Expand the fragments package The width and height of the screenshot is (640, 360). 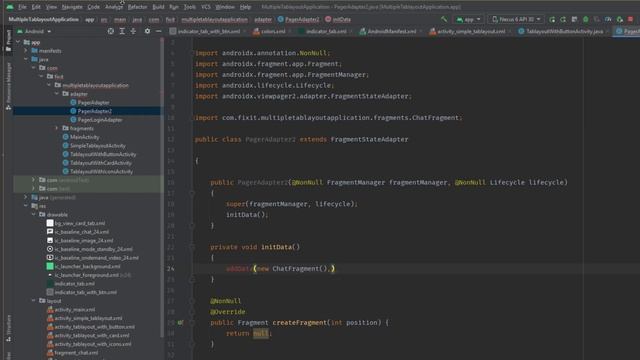pos(57,128)
